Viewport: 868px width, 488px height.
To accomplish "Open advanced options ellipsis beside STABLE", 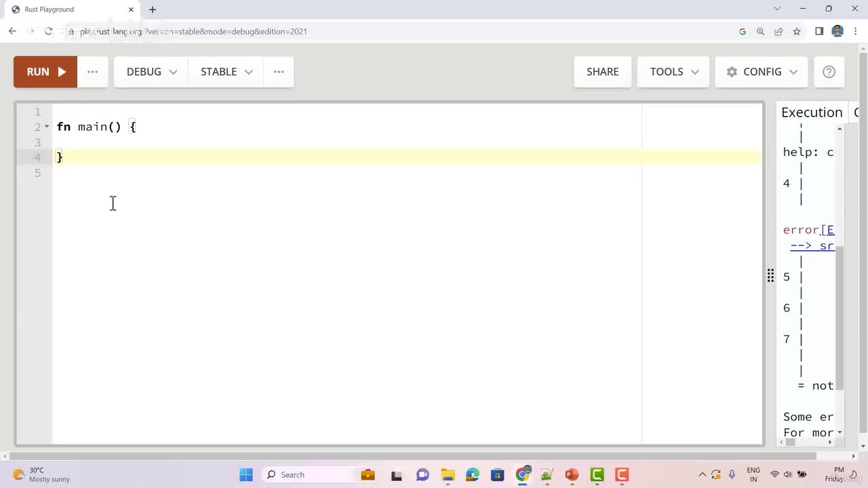I will point(279,72).
